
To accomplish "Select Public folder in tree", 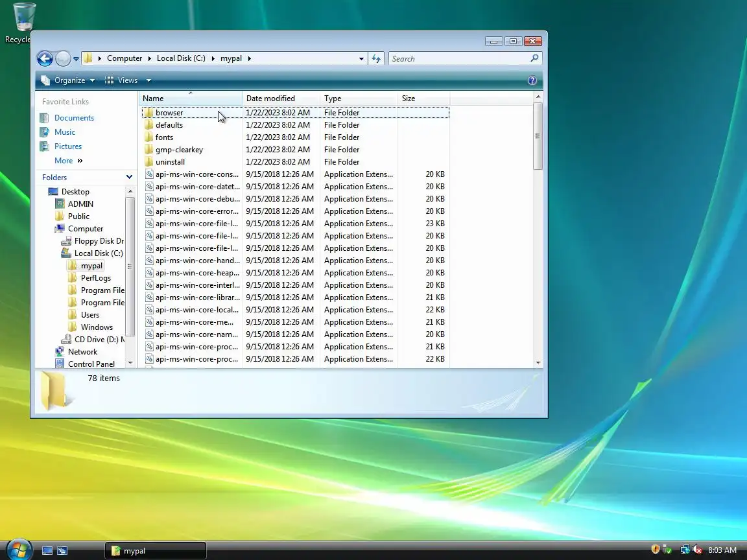I will (x=78, y=216).
